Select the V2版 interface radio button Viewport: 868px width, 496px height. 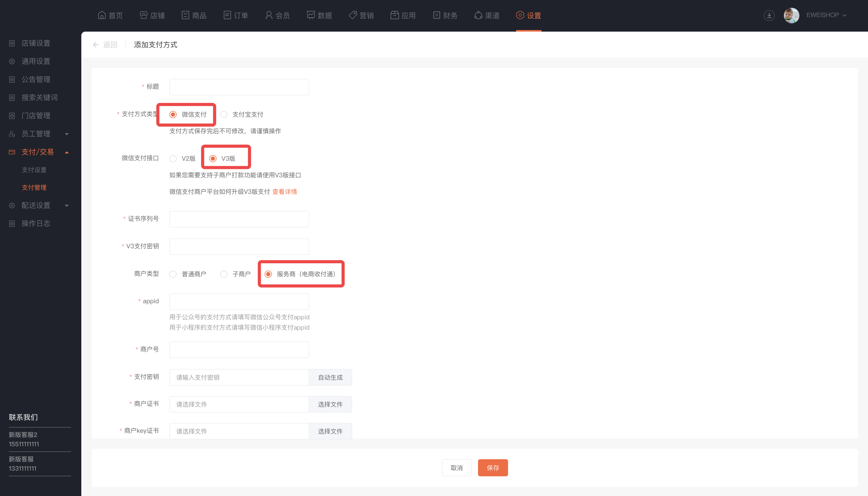click(x=173, y=158)
